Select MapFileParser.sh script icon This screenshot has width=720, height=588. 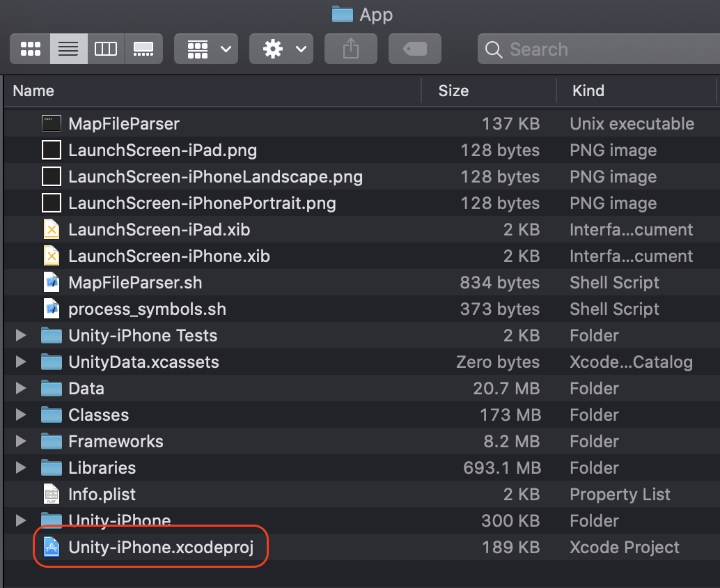pyautogui.click(x=52, y=283)
